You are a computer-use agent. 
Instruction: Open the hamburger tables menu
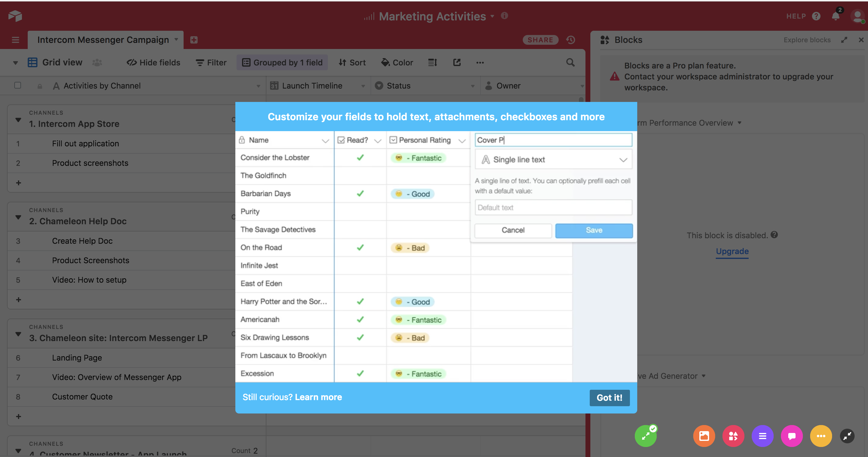(15, 40)
